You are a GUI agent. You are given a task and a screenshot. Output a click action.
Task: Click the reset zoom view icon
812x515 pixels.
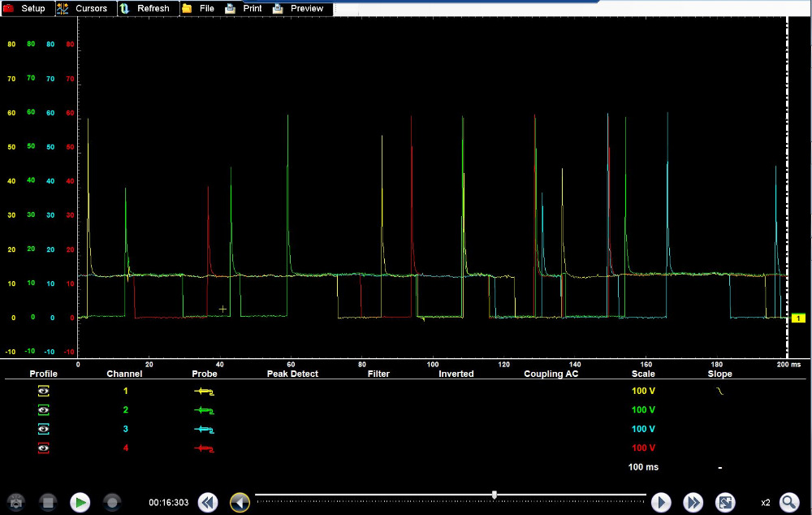[725, 502]
